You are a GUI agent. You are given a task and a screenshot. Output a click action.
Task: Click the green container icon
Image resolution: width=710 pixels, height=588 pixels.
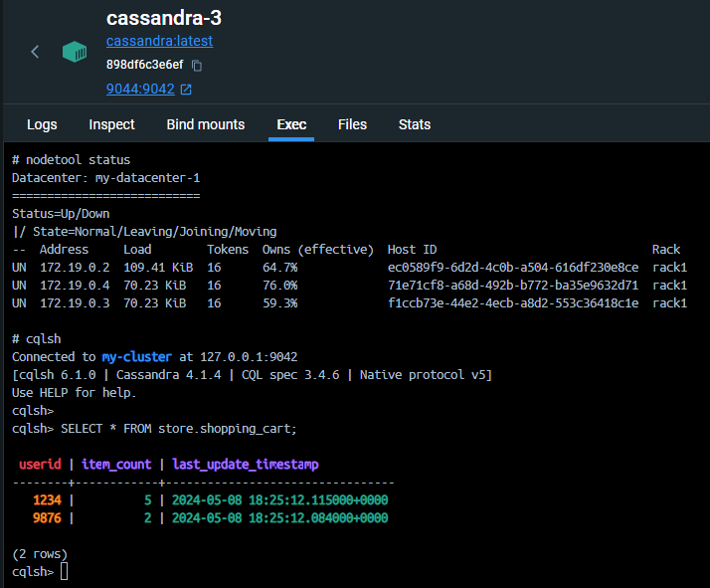click(75, 52)
